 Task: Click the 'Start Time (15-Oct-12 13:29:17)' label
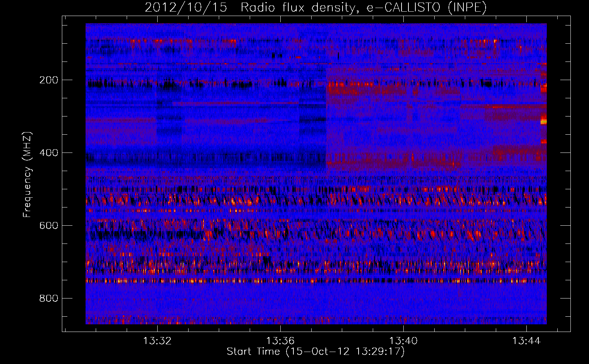coord(316,352)
